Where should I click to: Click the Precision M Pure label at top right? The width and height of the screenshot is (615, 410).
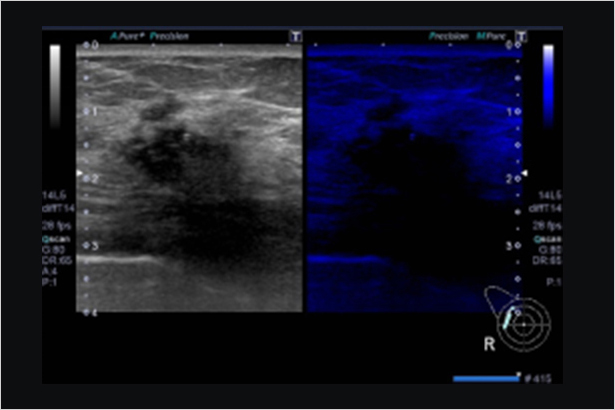461,37
